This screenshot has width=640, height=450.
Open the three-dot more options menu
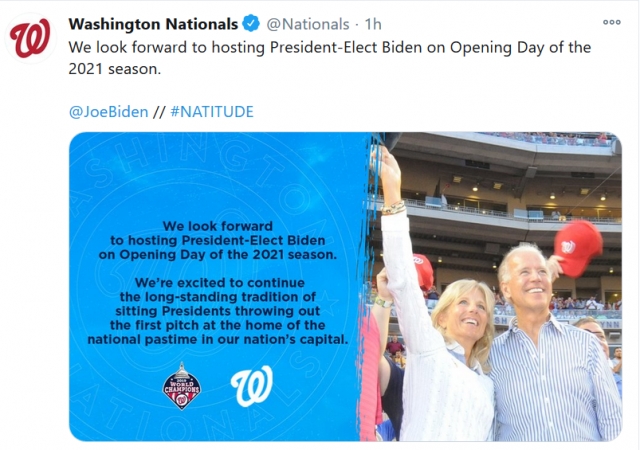click(x=611, y=22)
